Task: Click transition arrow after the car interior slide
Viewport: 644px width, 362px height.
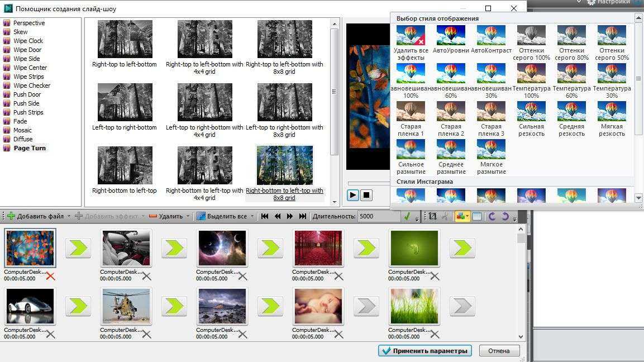Action: coord(174,248)
